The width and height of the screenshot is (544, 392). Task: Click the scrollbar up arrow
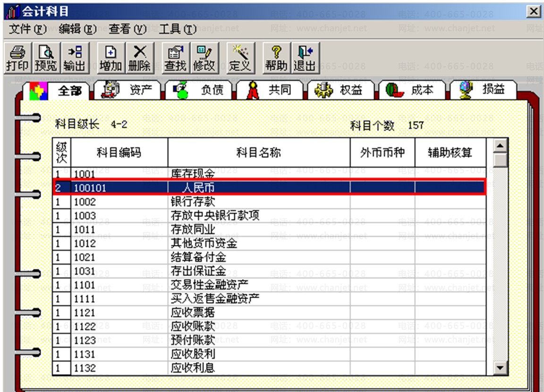coord(500,146)
